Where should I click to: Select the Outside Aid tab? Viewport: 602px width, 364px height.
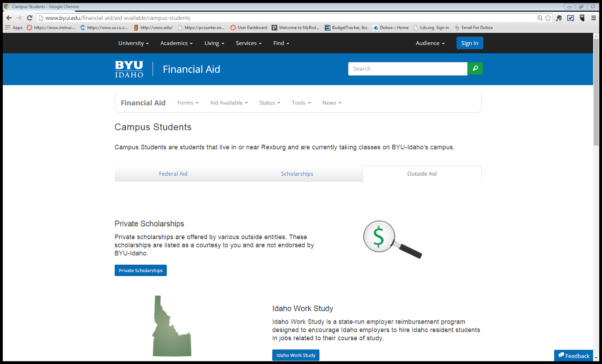coord(422,174)
